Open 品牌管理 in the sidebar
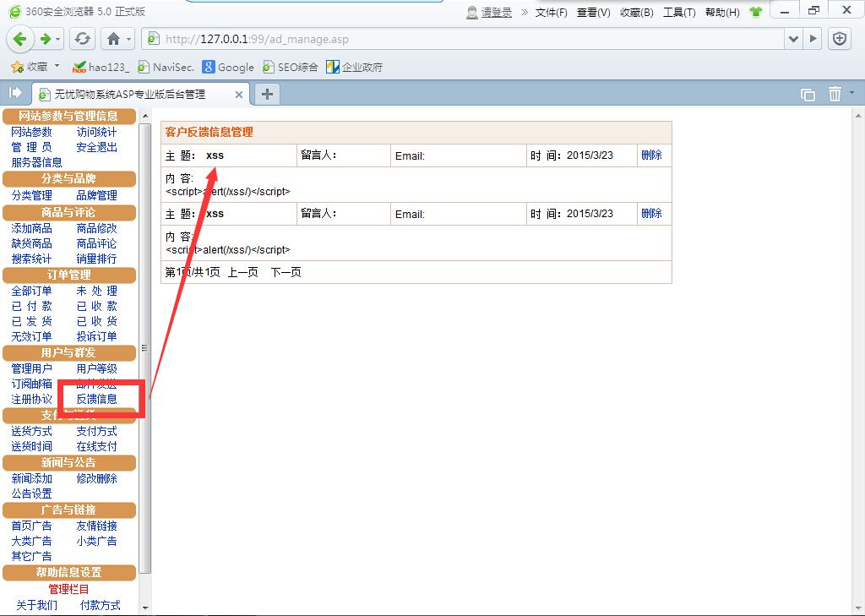This screenshot has width=865, height=616. pos(96,195)
